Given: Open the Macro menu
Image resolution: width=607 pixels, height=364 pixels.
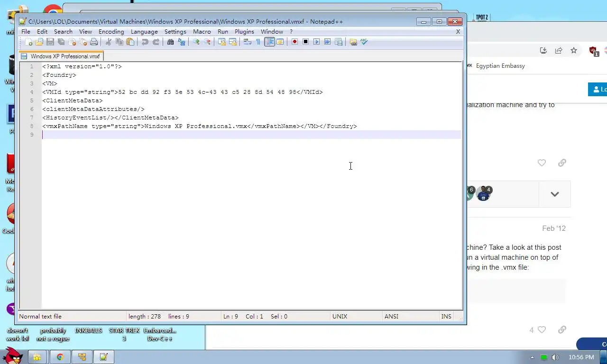Looking at the screenshot, I should coord(202,31).
